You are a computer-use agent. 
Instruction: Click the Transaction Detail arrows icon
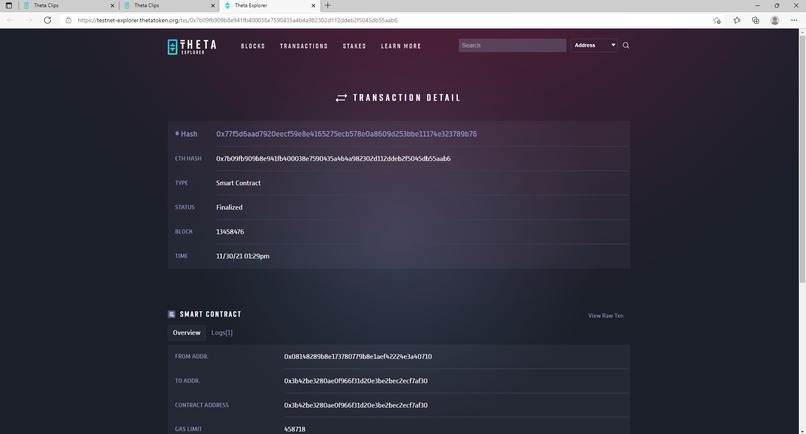tap(341, 98)
